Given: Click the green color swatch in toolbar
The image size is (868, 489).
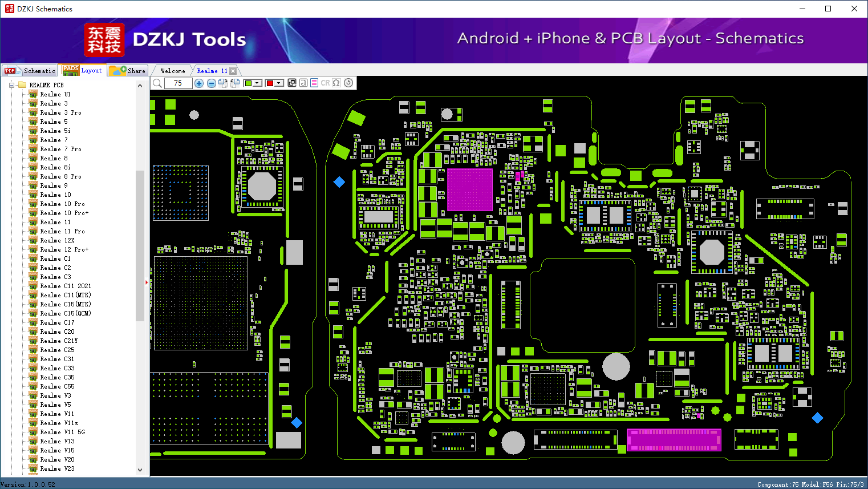Looking at the screenshot, I should coord(248,83).
